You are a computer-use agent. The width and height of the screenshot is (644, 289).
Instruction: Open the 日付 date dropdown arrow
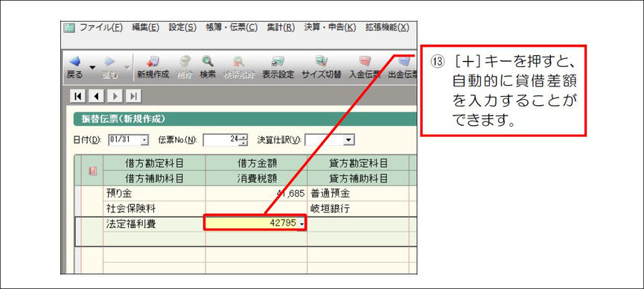click(x=144, y=140)
